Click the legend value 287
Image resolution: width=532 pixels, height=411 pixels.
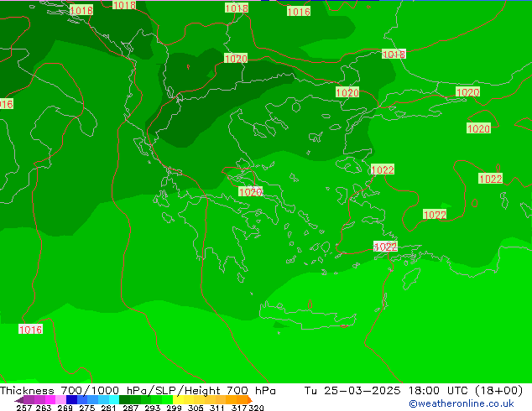pos(130,408)
